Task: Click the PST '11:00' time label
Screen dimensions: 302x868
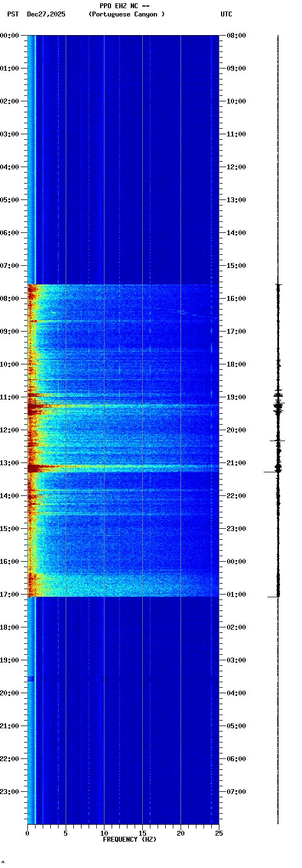Action: click(9, 397)
